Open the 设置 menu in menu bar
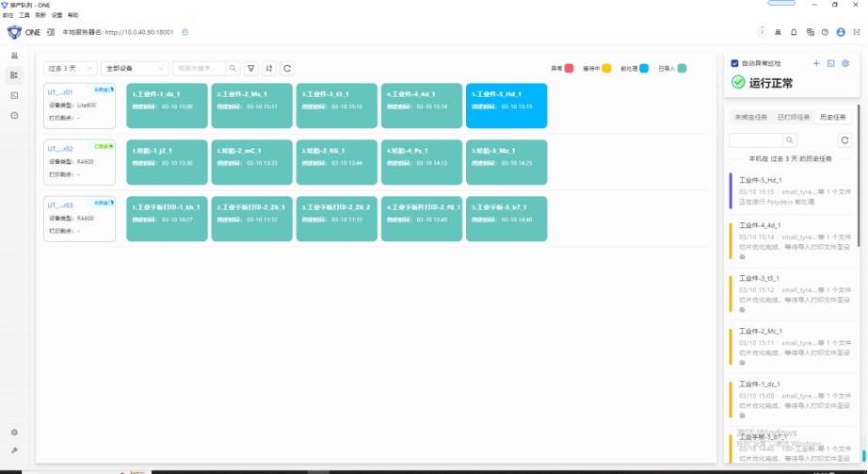The width and height of the screenshot is (868, 474). pos(56,16)
